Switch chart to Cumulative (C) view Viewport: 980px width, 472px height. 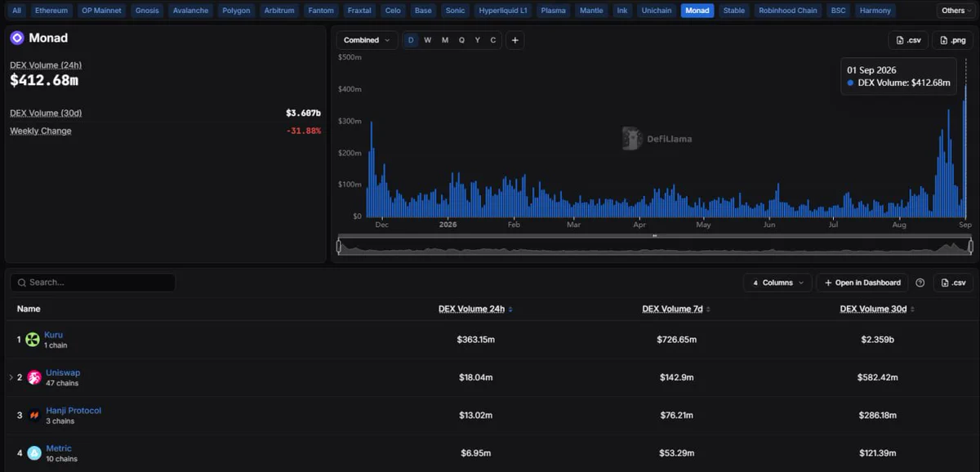[492, 40]
